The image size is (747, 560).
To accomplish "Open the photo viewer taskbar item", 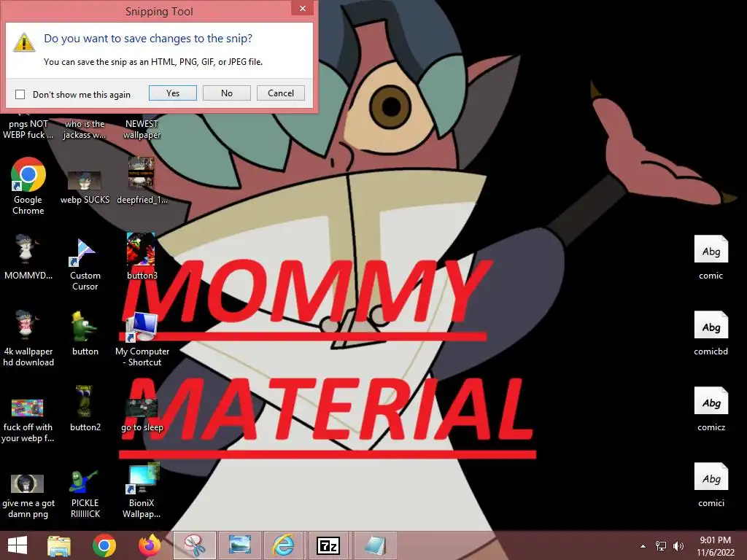I will click(x=239, y=545).
